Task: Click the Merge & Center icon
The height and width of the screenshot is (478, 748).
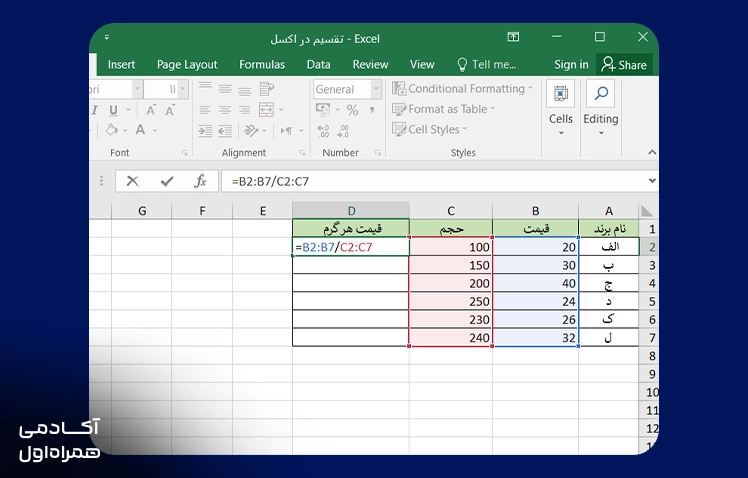Action: point(266,110)
